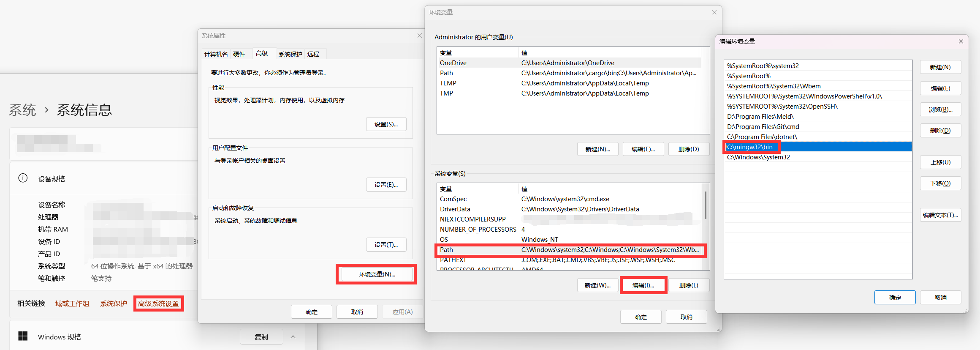Image resolution: width=980 pixels, height=350 pixels.
Task: Select the %SystemRoot%\System32\Wbem entry
Action: tap(818, 86)
